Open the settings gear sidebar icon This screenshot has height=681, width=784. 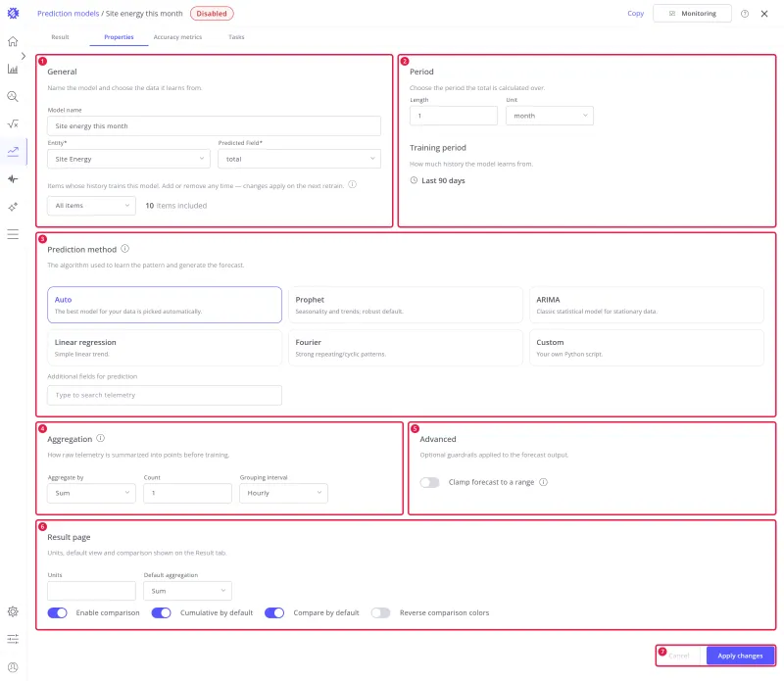(x=13, y=611)
